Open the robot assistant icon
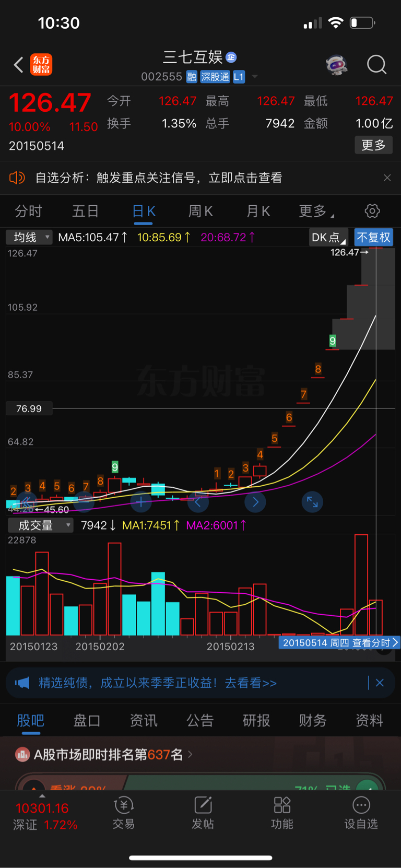Image resolution: width=401 pixels, height=868 pixels. [x=337, y=65]
